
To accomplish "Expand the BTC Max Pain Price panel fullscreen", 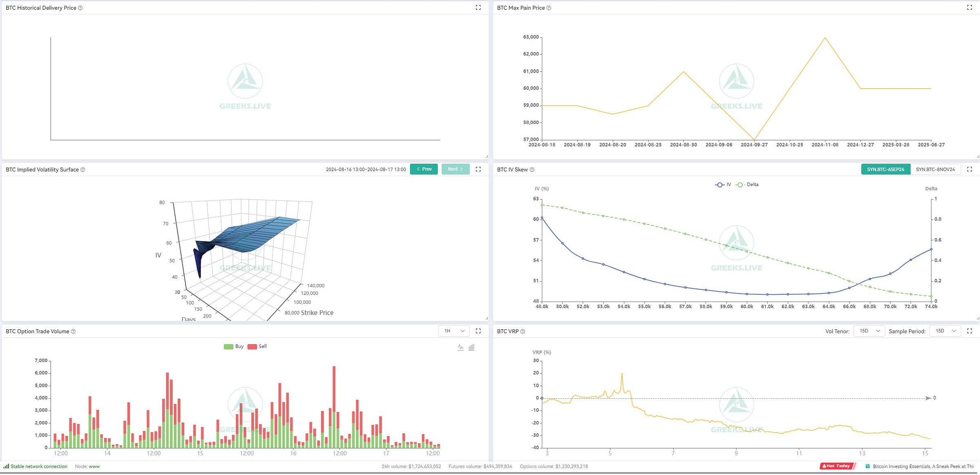I will tap(969, 8).
